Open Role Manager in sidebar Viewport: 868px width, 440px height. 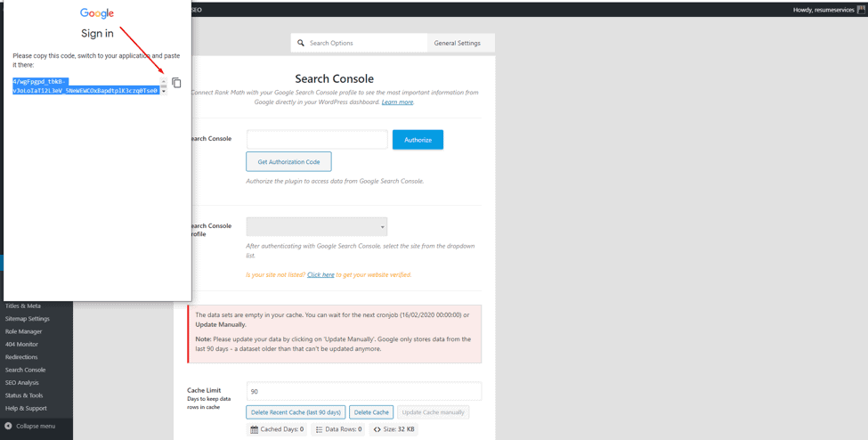point(23,331)
